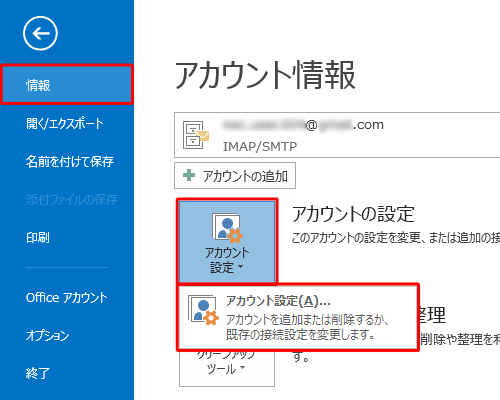Screen dimensions: 500x400
Task: Click the IMAP/SMTP label under the email address
Action: (260, 146)
